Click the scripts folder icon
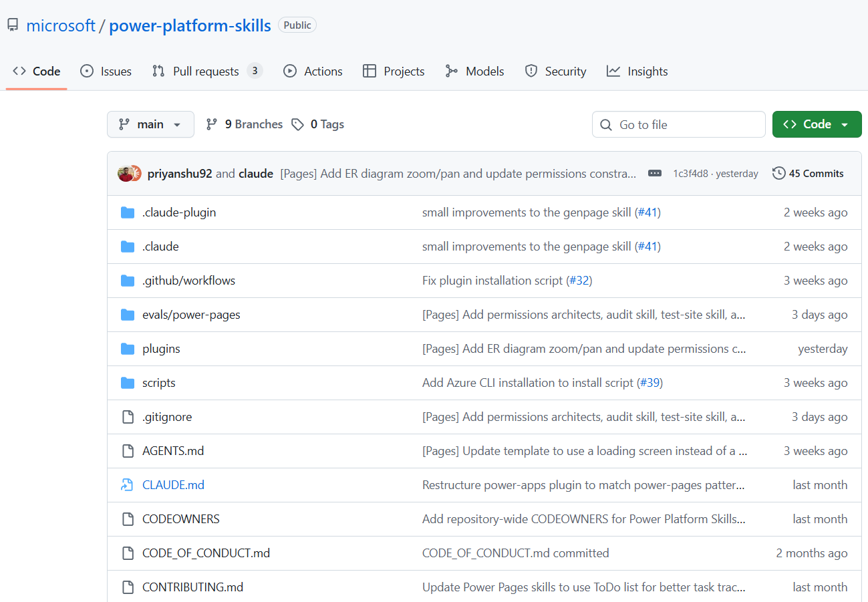This screenshot has width=868, height=602. [128, 383]
